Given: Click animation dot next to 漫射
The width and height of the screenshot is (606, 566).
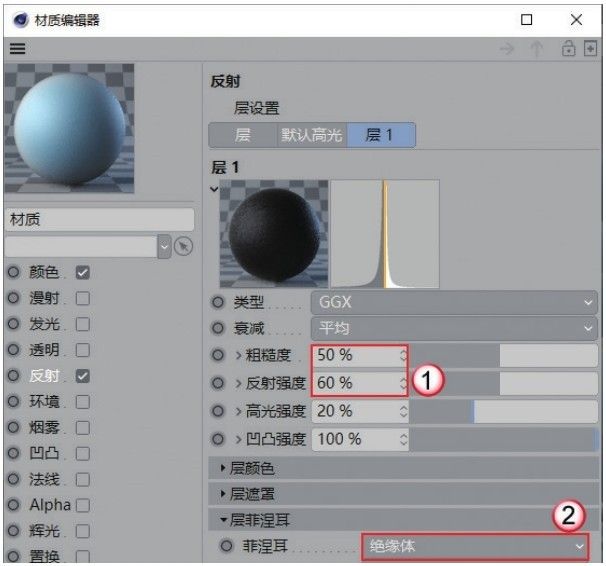Looking at the screenshot, I should [14, 298].
